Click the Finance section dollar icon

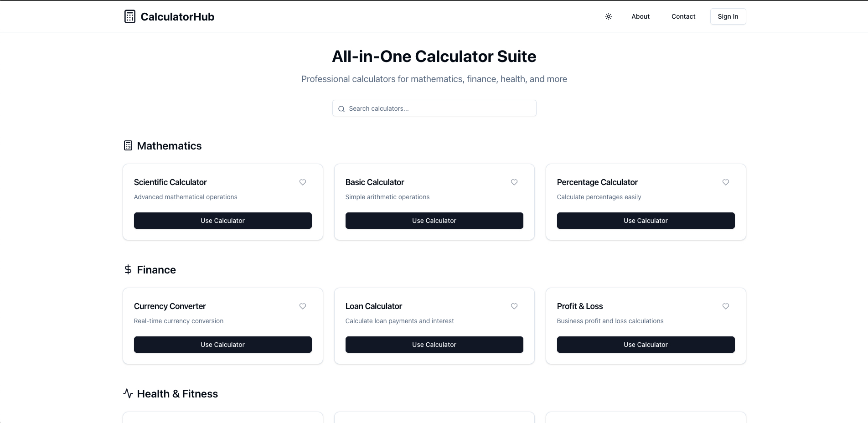point(128,270)
